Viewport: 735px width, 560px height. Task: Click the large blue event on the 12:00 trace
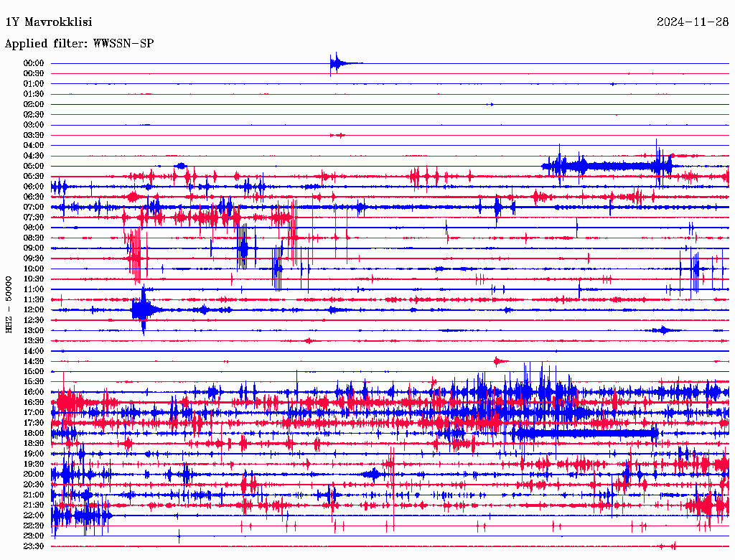coord(142,309)
